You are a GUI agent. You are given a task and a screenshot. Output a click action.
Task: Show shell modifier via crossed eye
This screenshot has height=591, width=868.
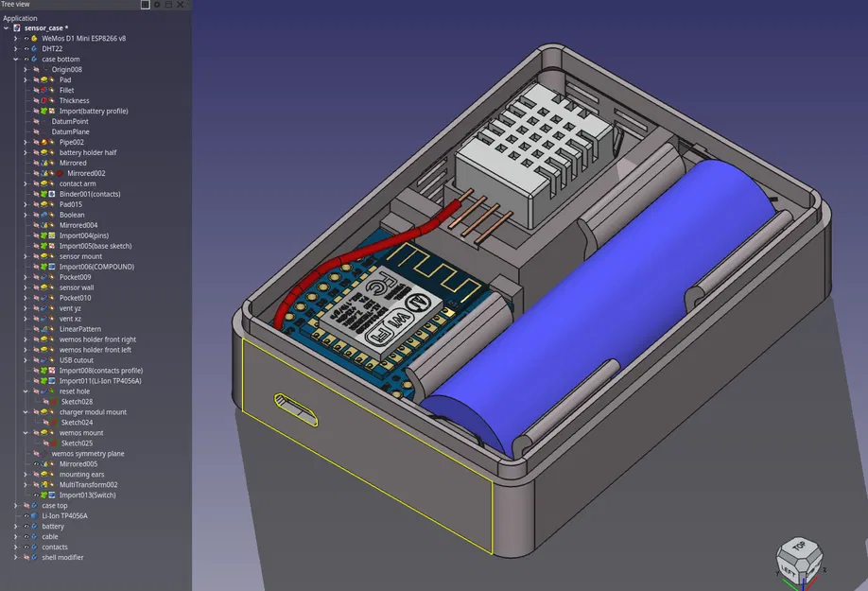point(26,557)
